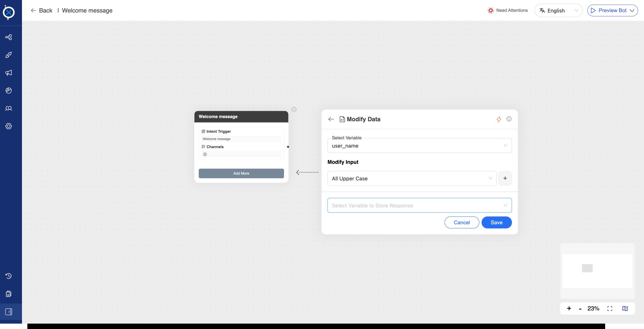Click the add node plus circle above Welcome message
Screen dimensions: 644x329
[294, 109]
